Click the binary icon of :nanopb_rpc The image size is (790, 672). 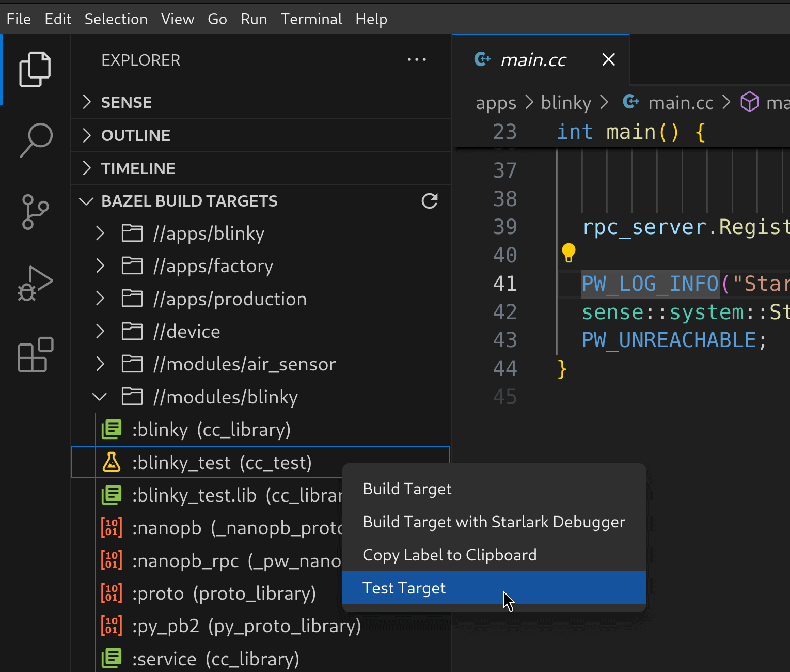[112, 560]
